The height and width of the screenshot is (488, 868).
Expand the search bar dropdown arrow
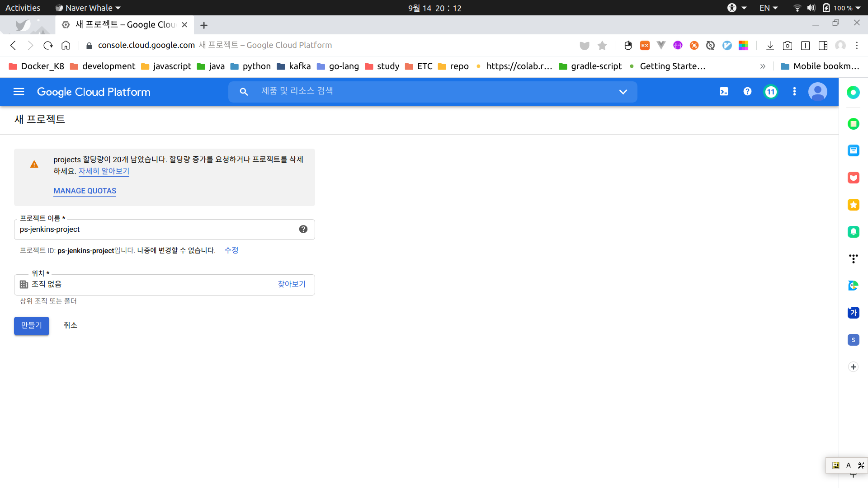point(623,92)
